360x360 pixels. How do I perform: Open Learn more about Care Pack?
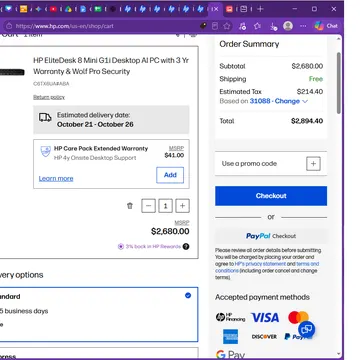click(x=56, y=179)
